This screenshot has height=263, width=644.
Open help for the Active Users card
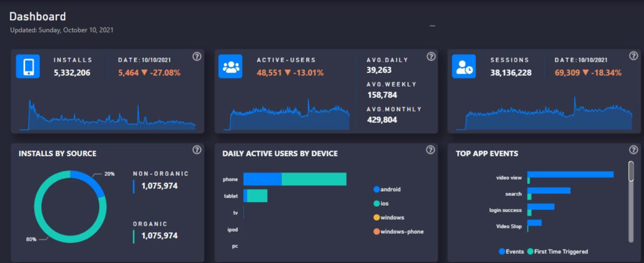431,57
